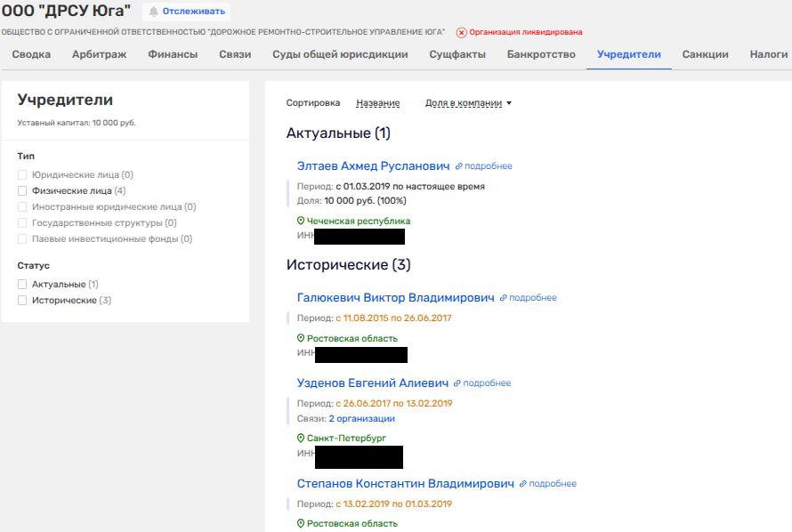The image size is (792, 532).
Task: Tick the Исторические status checkbox
Action: click(22, 301)
